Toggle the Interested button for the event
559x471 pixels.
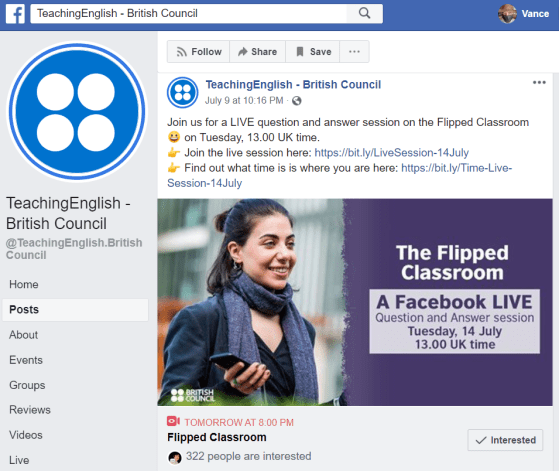[505, 440]
